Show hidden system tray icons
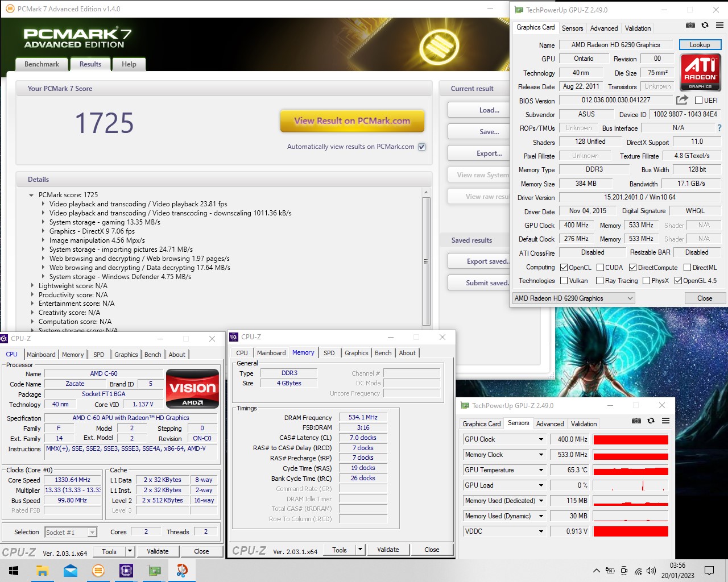The image size is (728, 582). click(596, 571)
